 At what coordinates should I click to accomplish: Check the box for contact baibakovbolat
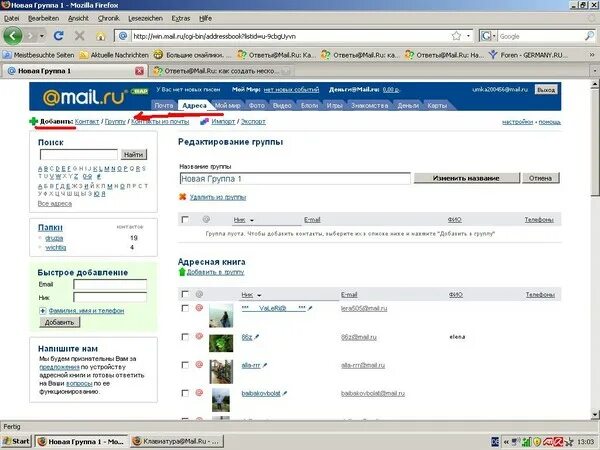(185, 393)
